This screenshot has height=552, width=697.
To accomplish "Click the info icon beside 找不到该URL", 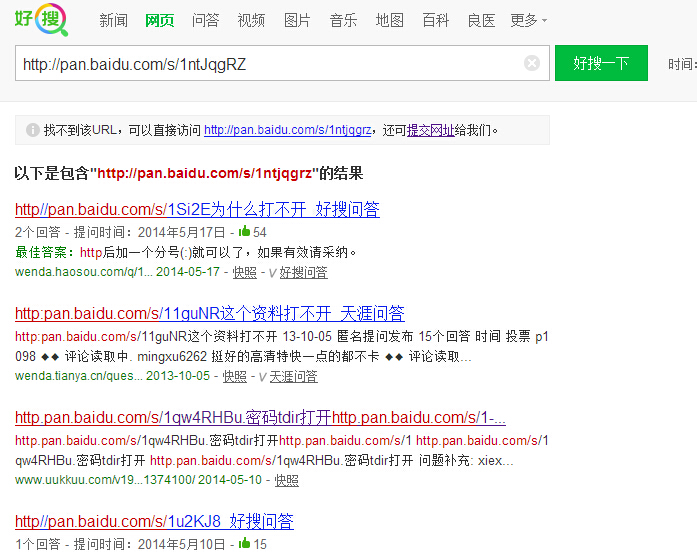I will [33, 130].
